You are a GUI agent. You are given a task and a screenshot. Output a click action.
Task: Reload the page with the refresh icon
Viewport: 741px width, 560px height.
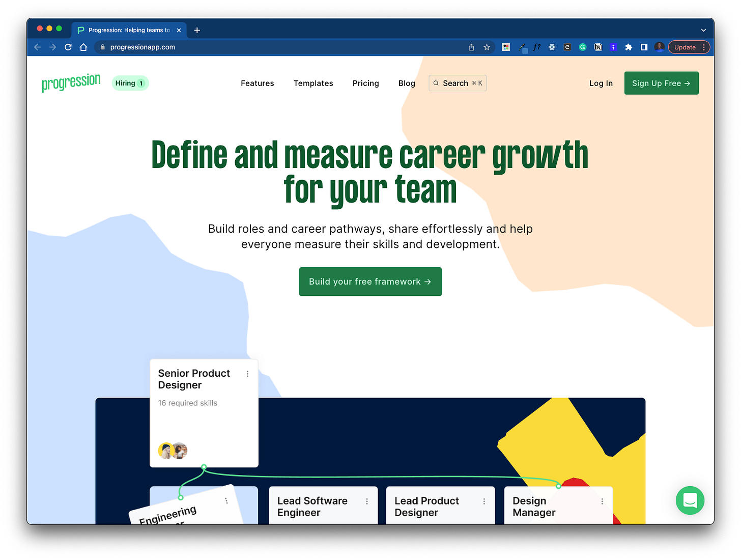[x=68, y=47]
